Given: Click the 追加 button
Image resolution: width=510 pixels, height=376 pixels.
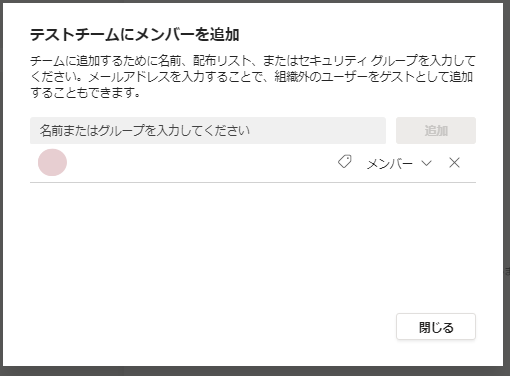Looking at the screenshot, I should 436,130.
